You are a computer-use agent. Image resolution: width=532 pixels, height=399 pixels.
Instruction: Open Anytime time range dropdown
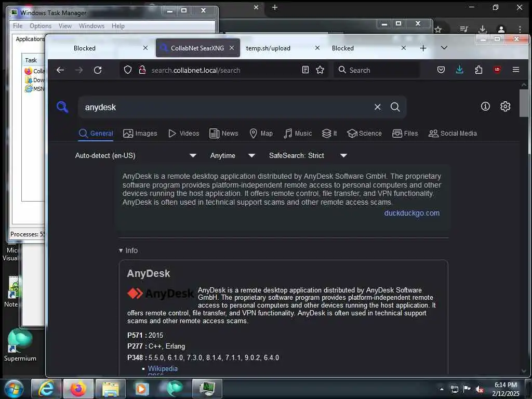[233, 155]
